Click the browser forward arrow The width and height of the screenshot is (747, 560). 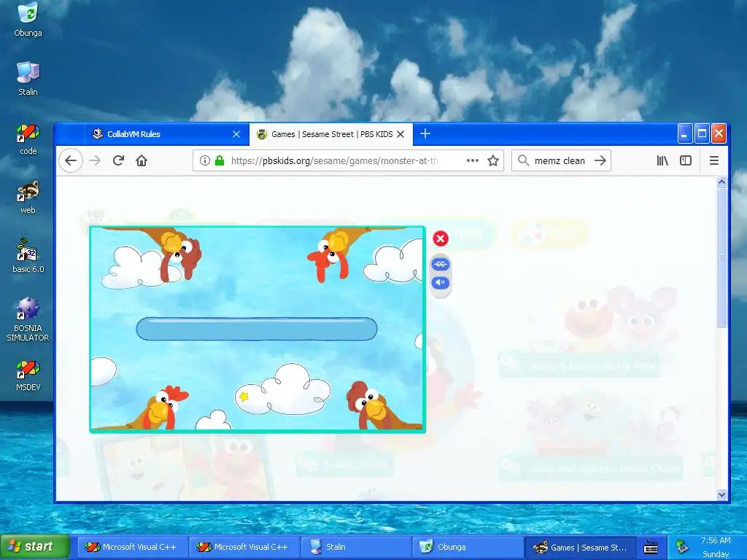(96, 160)
